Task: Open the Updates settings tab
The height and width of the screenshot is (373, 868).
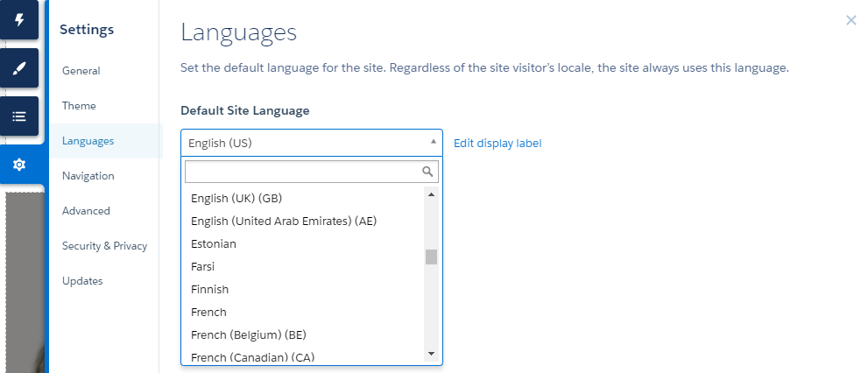Action: pyautogui.click(x=82, y=281)
